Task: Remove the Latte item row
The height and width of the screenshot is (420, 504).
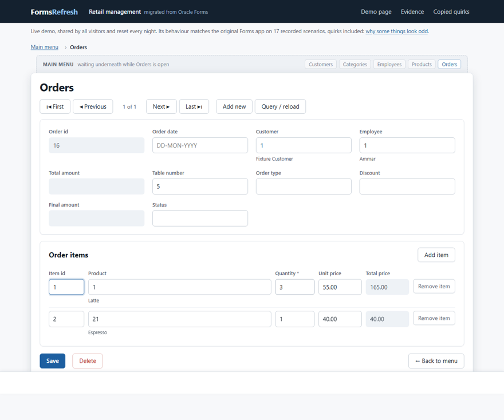Action: 434,286
